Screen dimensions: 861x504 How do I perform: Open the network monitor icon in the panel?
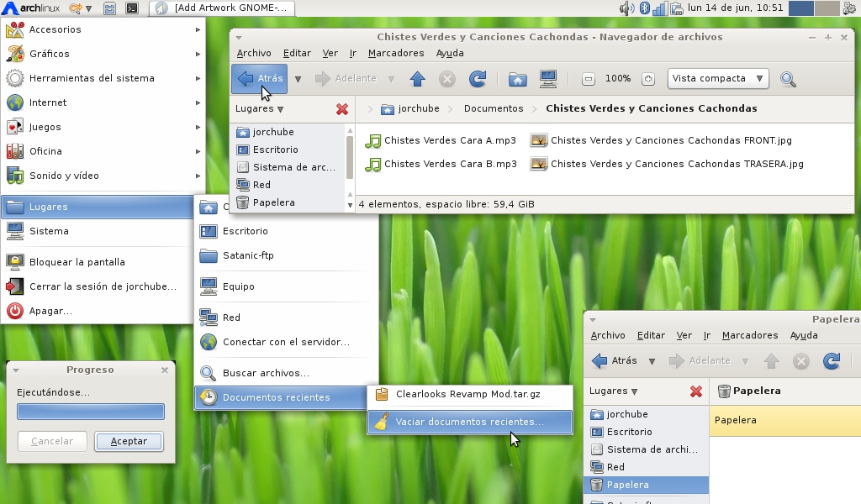coord(660,8)
